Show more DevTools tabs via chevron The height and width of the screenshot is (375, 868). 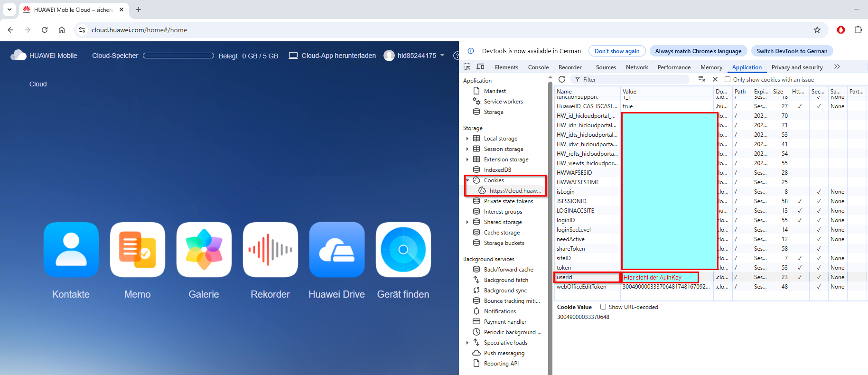(x=837, y=67)
